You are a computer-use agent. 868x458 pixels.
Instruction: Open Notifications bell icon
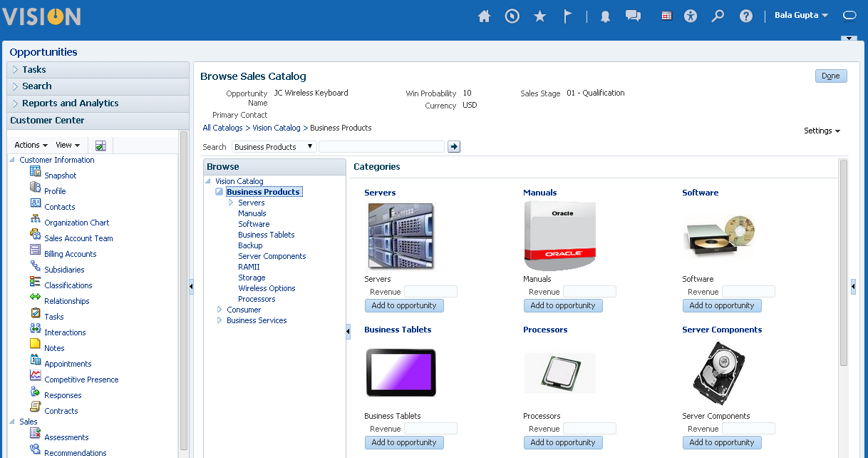coord(605,16)
